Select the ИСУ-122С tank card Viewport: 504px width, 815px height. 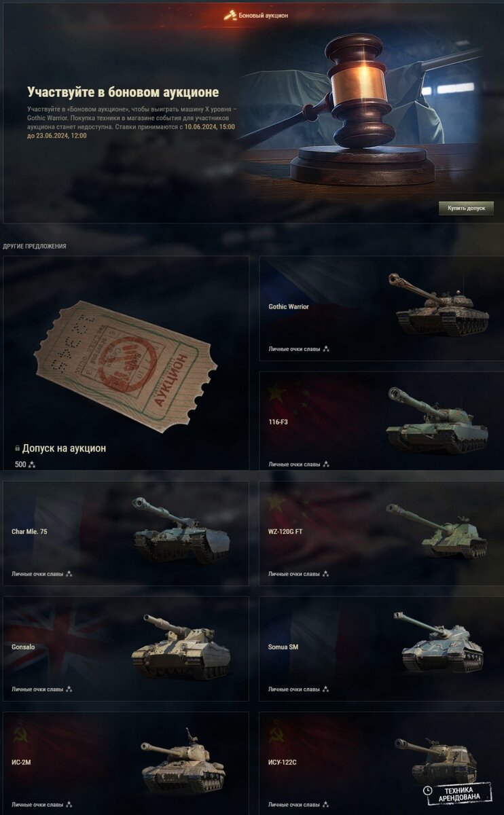[x=382, y=763]
